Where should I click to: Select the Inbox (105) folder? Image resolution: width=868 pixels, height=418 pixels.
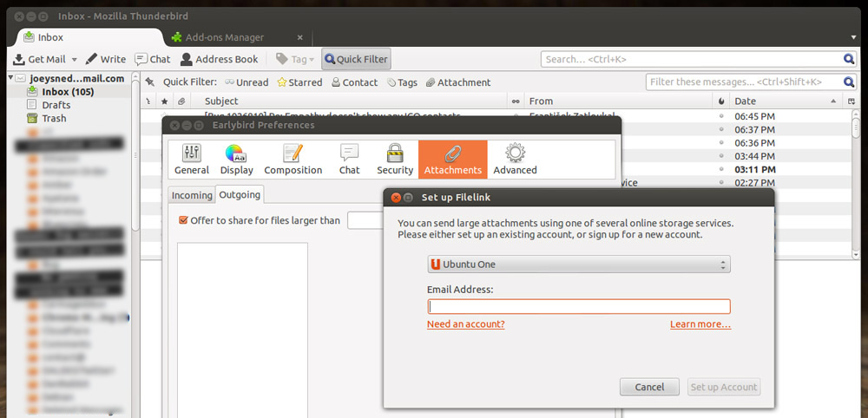pyautogui.click(x=68, y=92)
